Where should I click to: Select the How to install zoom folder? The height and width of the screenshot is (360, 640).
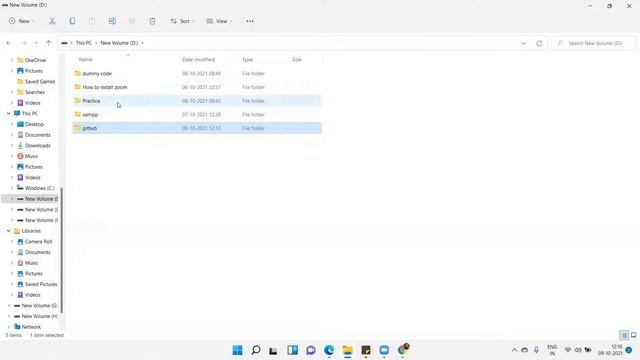coord(197,87)
